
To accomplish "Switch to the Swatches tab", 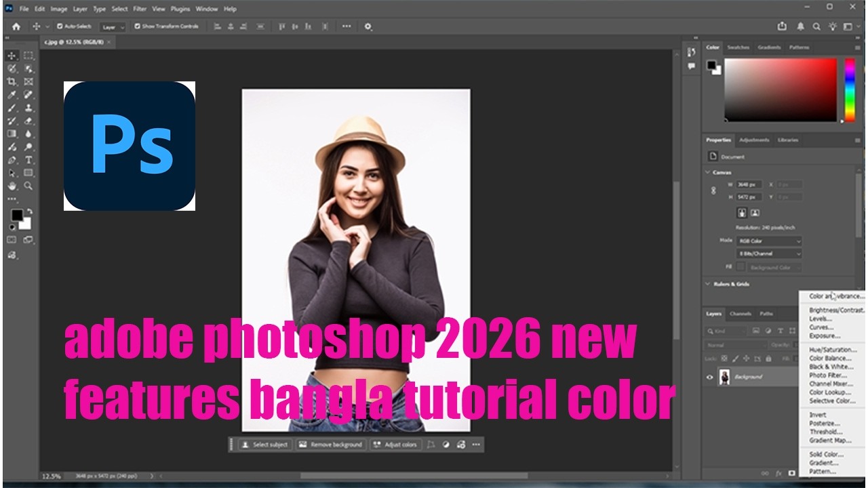I will pos(738,47).
